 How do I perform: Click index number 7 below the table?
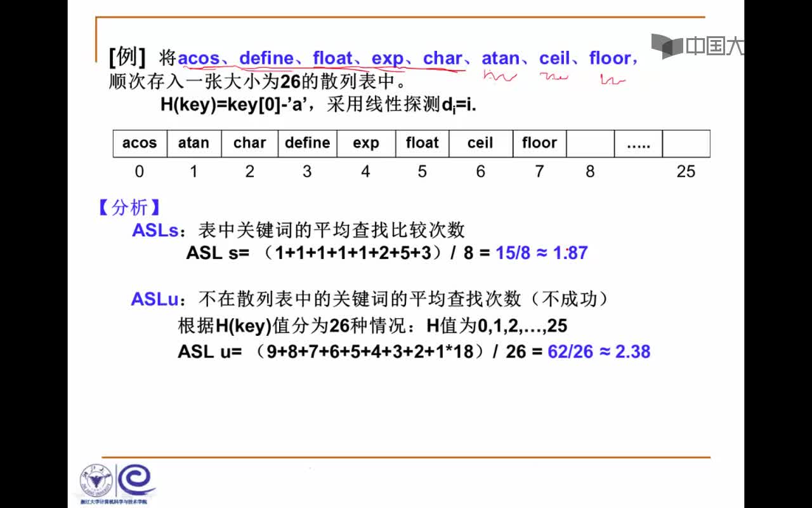point(539,171)
